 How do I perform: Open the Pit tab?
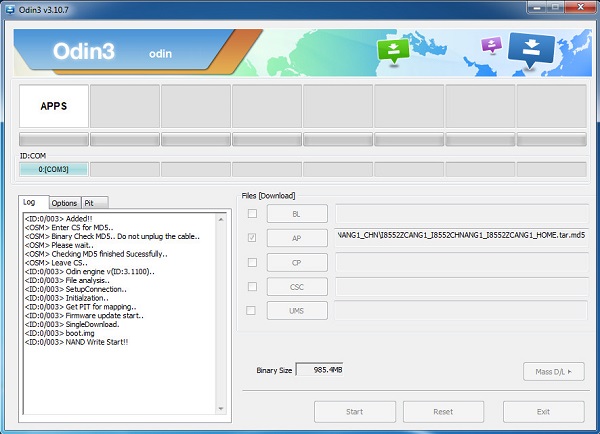[95, 203]
